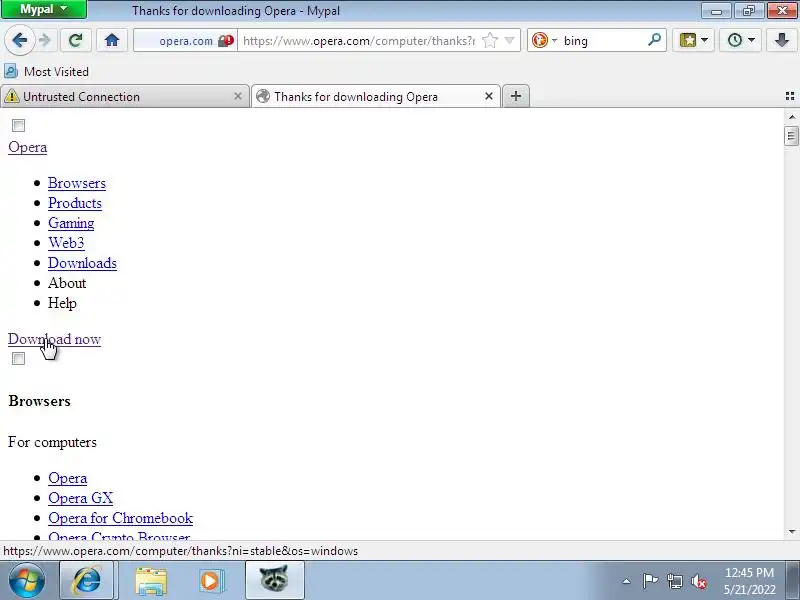Click the For computers text

tap(52, 442)
